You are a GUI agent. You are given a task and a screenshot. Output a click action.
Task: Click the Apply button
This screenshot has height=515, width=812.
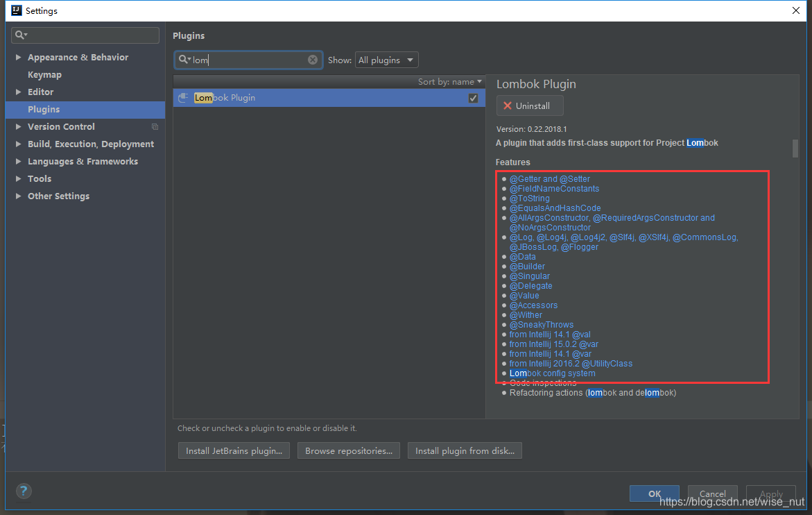(x=770, y=493)
